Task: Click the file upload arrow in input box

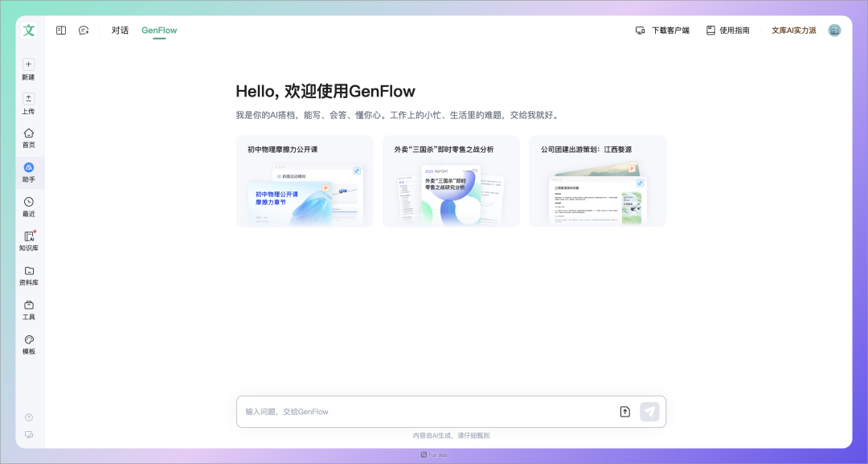Action: (624, 411)
